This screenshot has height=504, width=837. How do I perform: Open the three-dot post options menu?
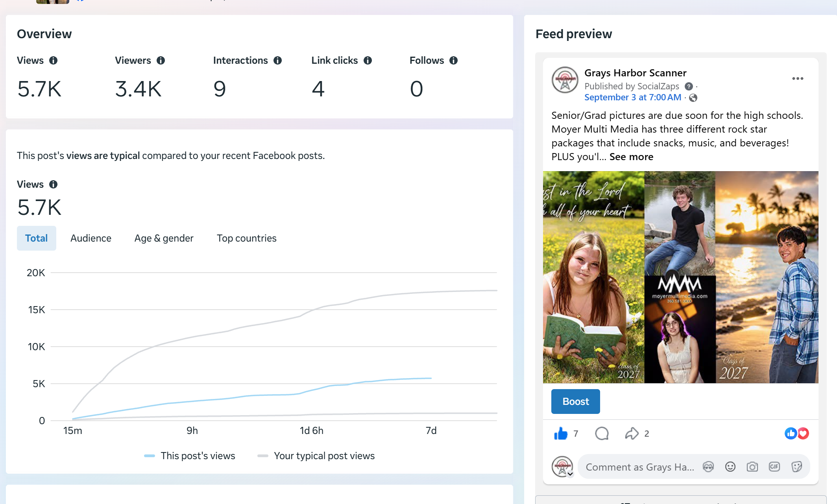click(x=798, y=79)
